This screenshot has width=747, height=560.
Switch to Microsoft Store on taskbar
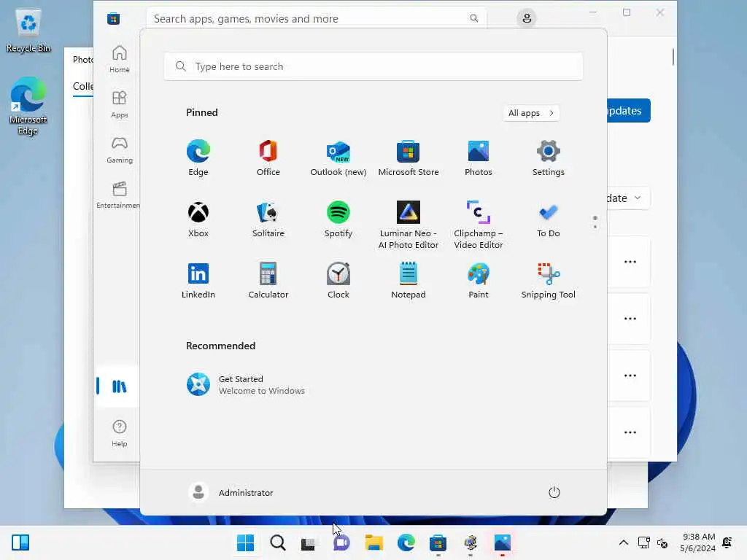point(438,542)
